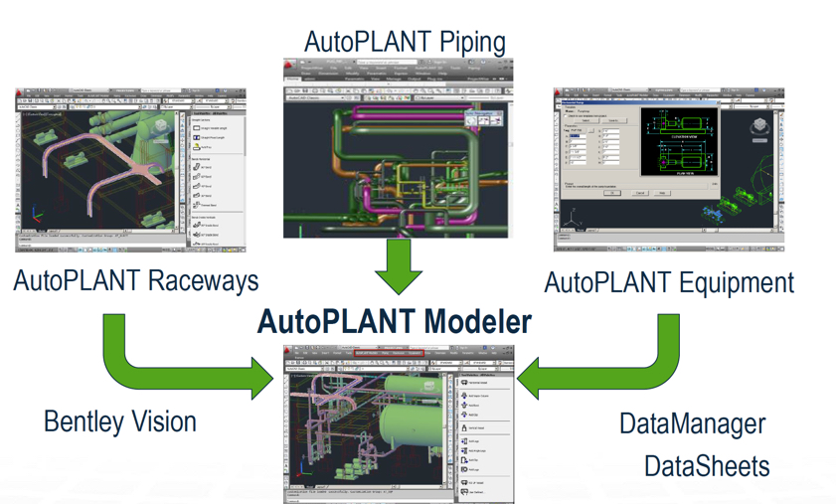Click the Tag input field in the pump dialog

pos(578,130)
